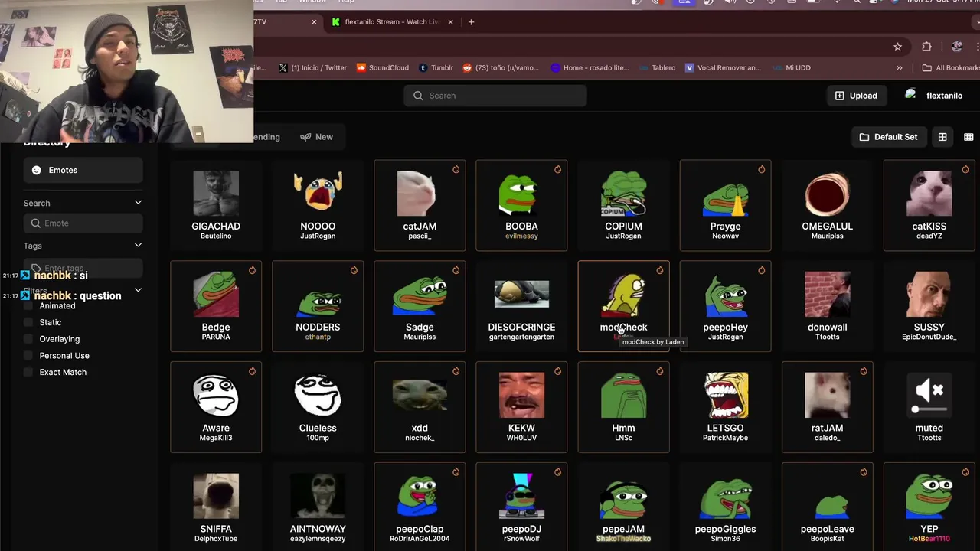Open the peepoClap emote

pyautogui.click(x=420, y=507)
